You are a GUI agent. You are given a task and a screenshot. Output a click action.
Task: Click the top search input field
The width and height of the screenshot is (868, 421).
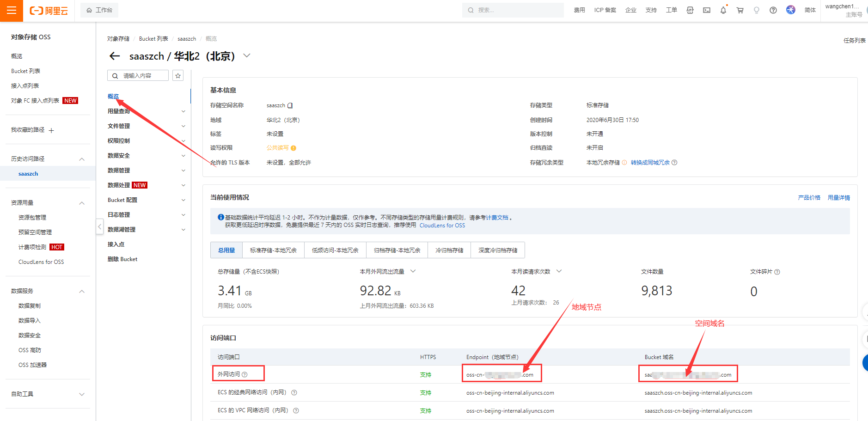[x=513, y=10]
